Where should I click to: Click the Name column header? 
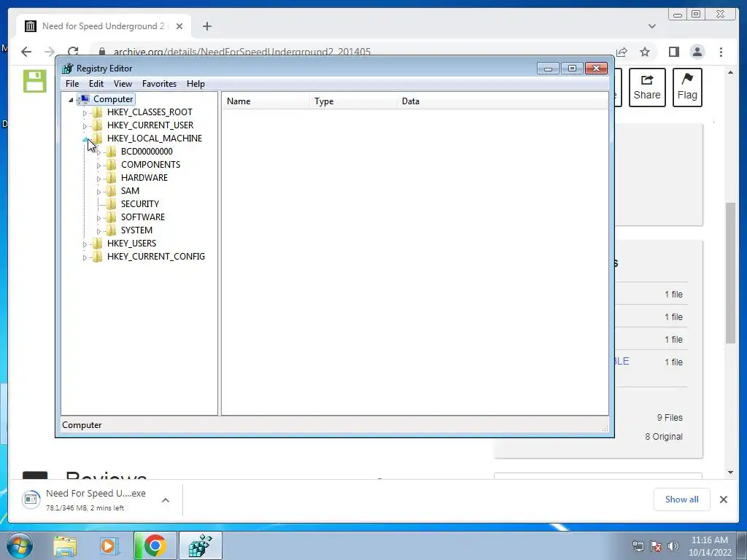click(x=266, y=101)
